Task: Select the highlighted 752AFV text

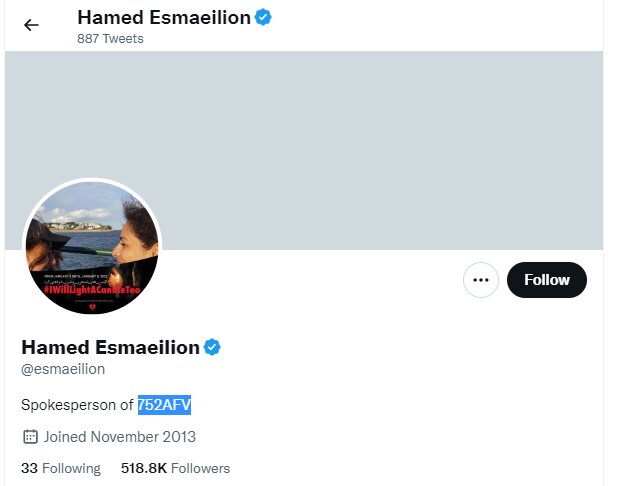Action: click(x=164, y=404)
